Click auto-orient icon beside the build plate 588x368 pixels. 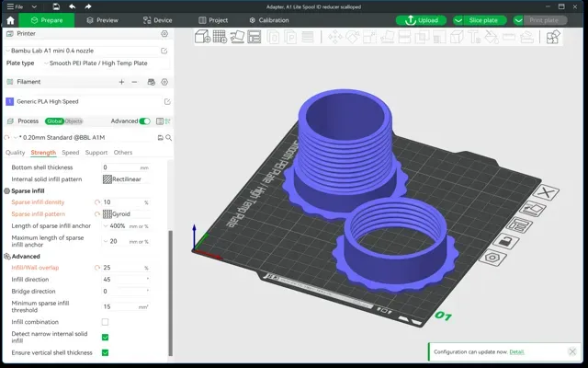coord(533,209)
